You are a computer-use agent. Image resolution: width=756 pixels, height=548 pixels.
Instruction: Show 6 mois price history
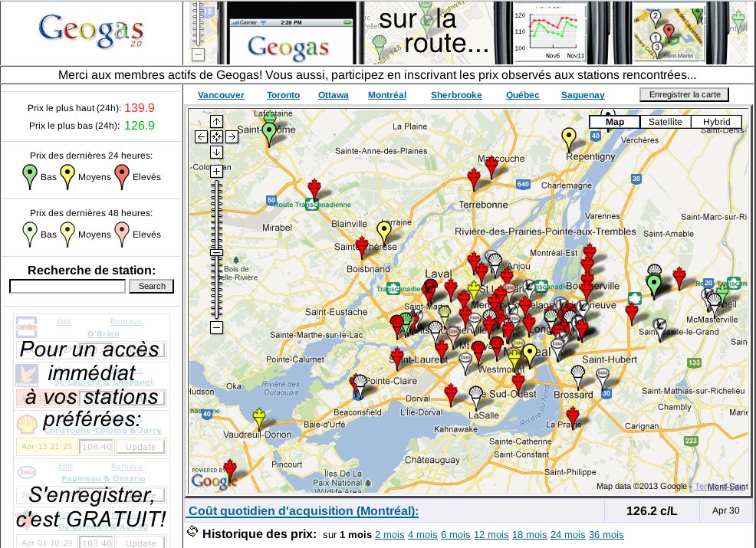[455, 534]
